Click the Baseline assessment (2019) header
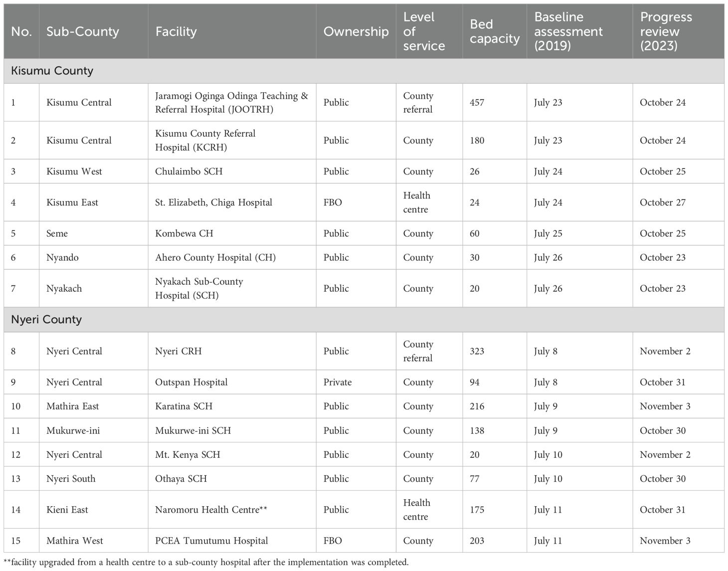Image resolution: width=728 pixels, height=571 pixels. (x=568, y=31)
